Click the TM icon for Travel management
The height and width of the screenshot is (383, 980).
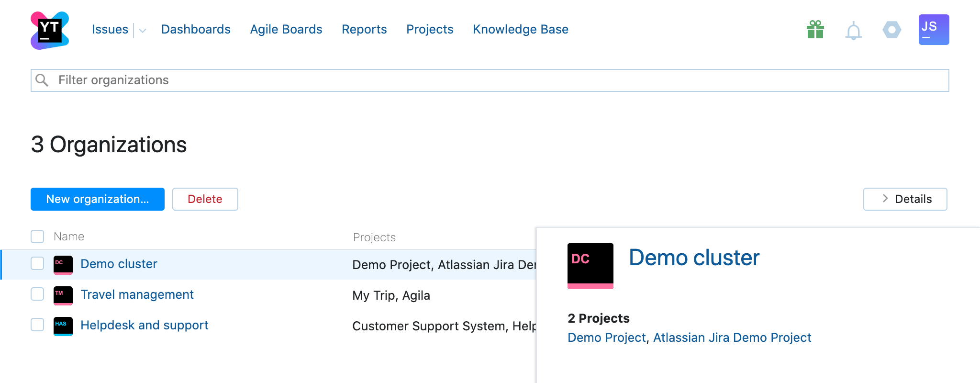tap(63, 295)
